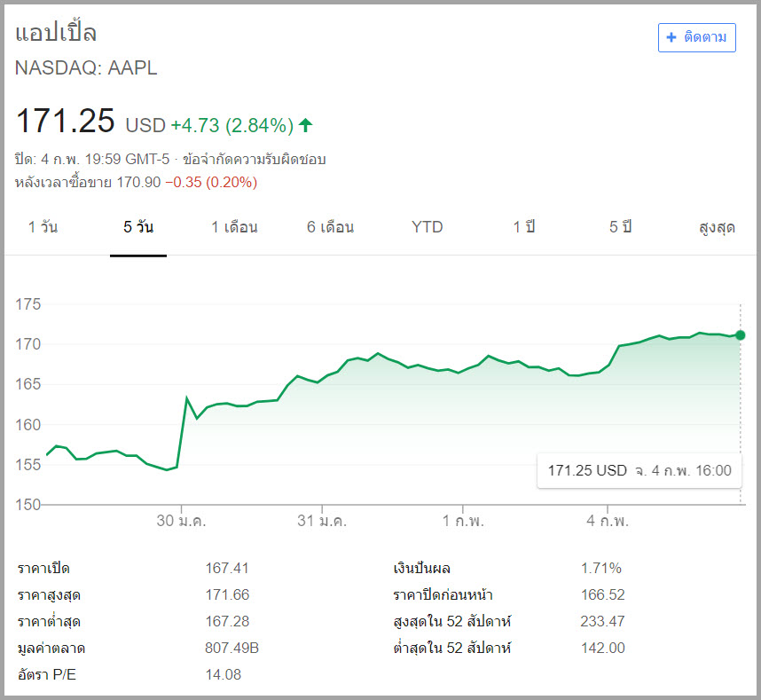The width and height of the screenshot is (761, 700).
Task: Open the 5 ปี chart range
Action: [x=618, y=227]
